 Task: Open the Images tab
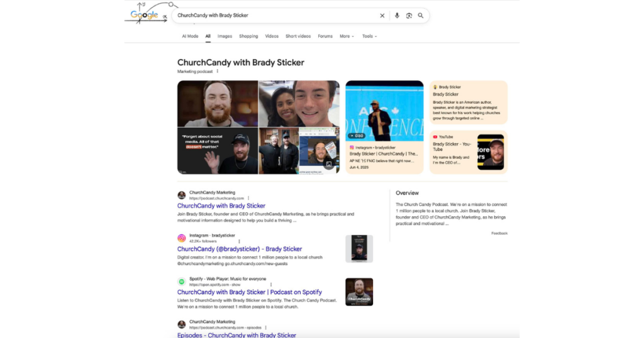(225, 36)
